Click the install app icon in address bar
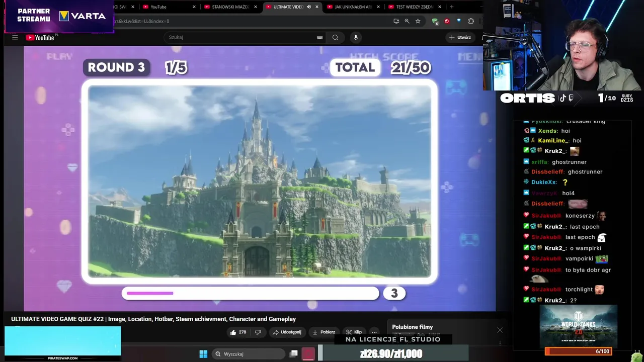644x362 pixels. [x=396, y=21]
